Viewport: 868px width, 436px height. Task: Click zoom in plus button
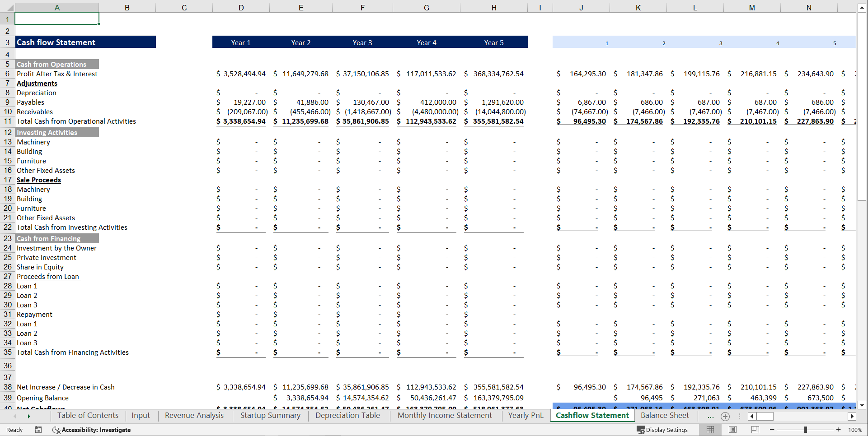pyautogui.click(x=839, y=430)
